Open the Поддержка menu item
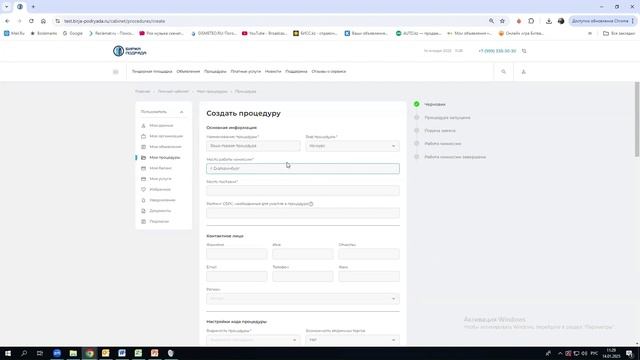 coord(296,71)
